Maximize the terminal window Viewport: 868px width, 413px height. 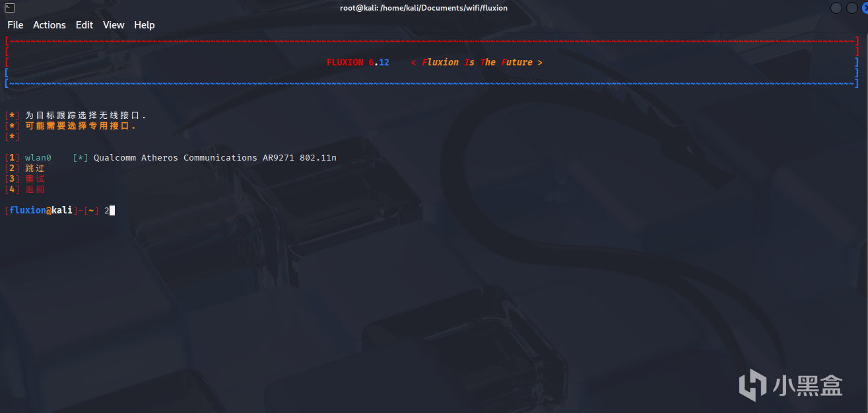pyautogui.click(x=852, y=8)
